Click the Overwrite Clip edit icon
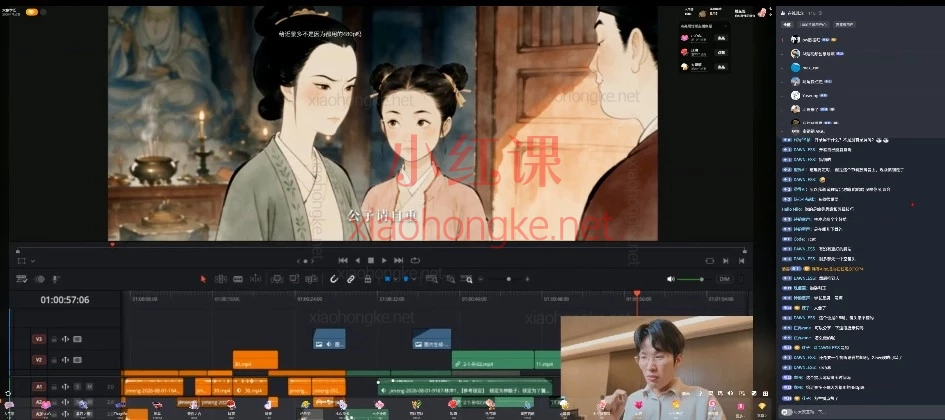 pos(294,279)
